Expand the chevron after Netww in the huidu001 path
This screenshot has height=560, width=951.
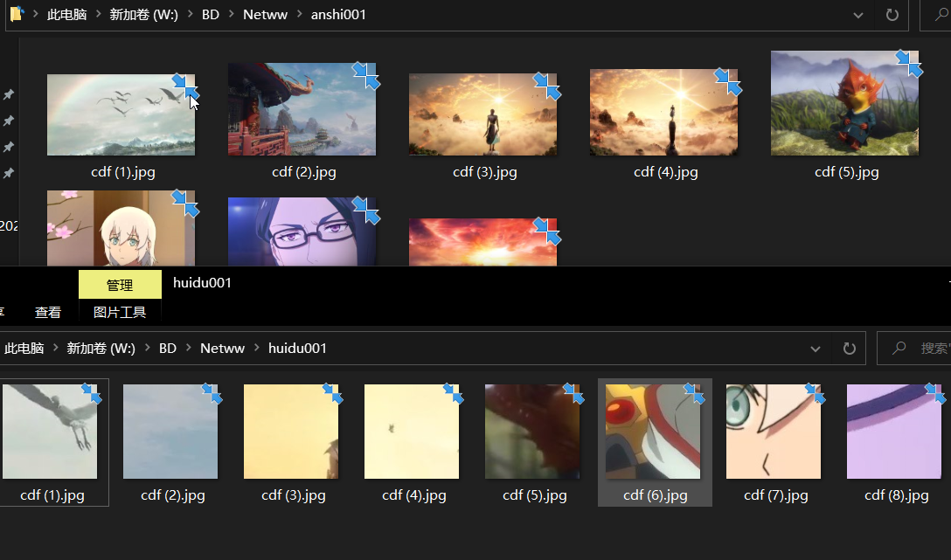tap(256, 348)
